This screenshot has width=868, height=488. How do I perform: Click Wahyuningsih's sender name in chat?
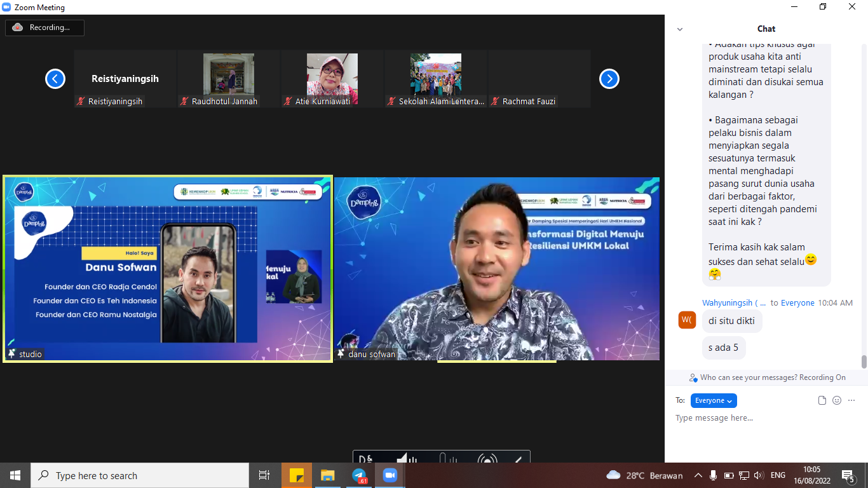point(734,303)
